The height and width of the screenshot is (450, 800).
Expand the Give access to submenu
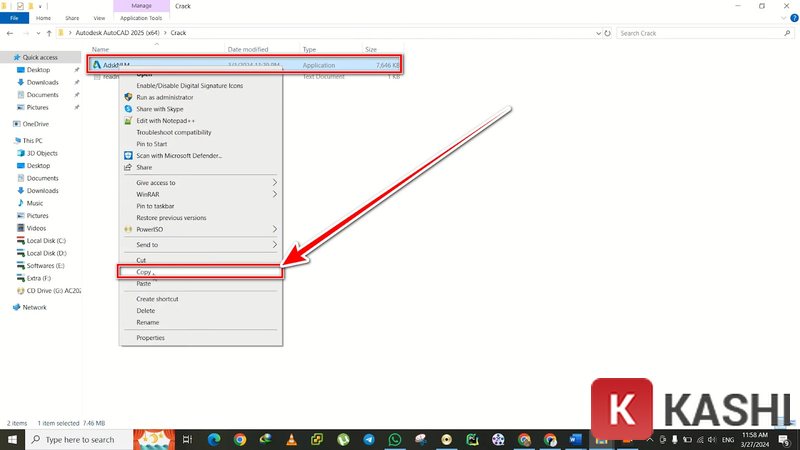(x=201, y=183)
